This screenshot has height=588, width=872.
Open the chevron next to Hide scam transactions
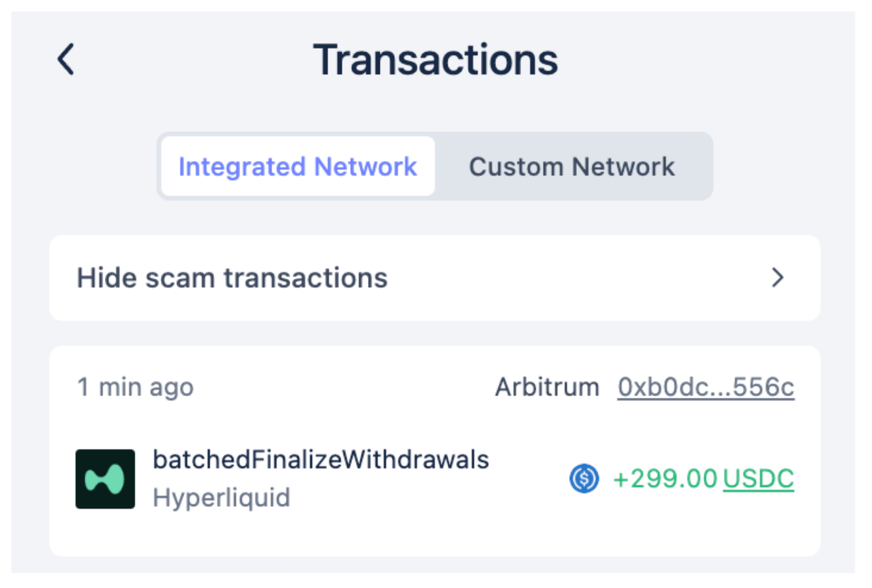777,278
